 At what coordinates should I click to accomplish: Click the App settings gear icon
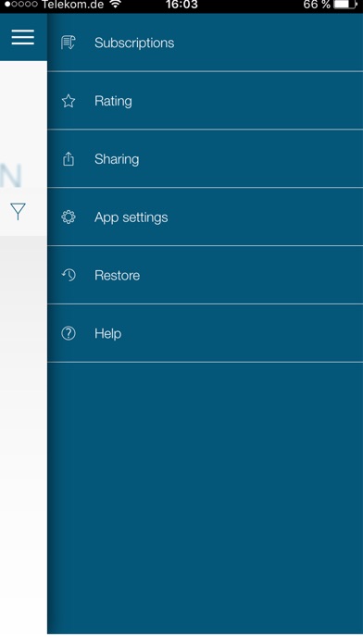[x=69, y=217]
